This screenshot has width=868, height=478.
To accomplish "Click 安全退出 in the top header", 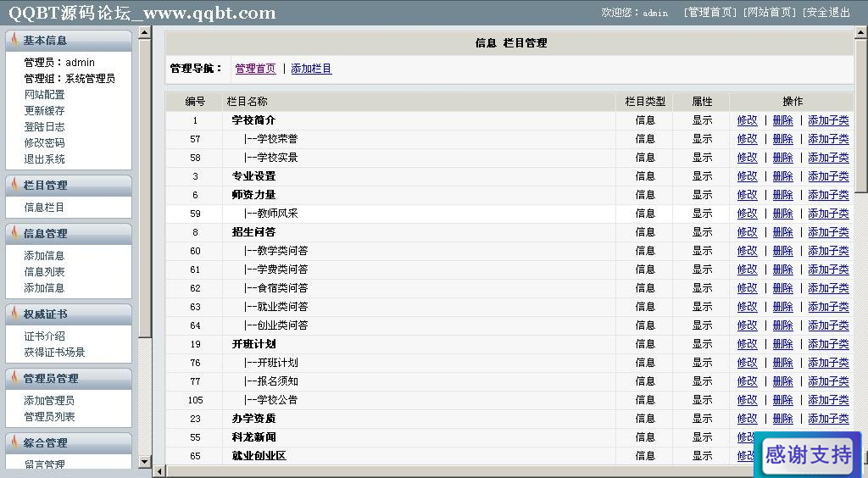I will tap(827, 12).
